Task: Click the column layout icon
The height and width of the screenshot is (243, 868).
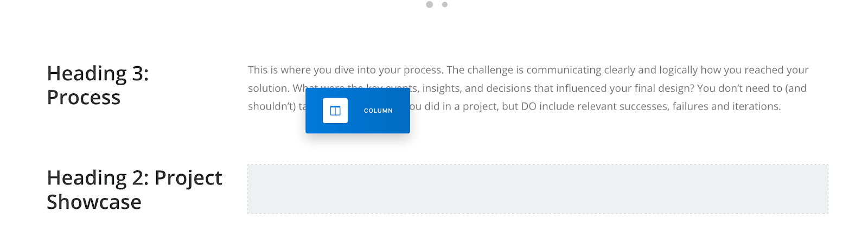Action: pyautogui.click(x=335, y=111)
